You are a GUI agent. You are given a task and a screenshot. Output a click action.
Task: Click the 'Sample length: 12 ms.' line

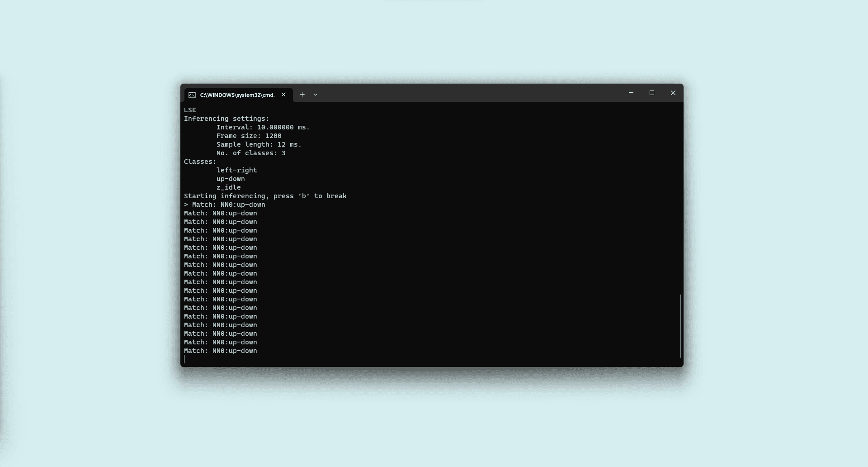click(x=259, y=144)
